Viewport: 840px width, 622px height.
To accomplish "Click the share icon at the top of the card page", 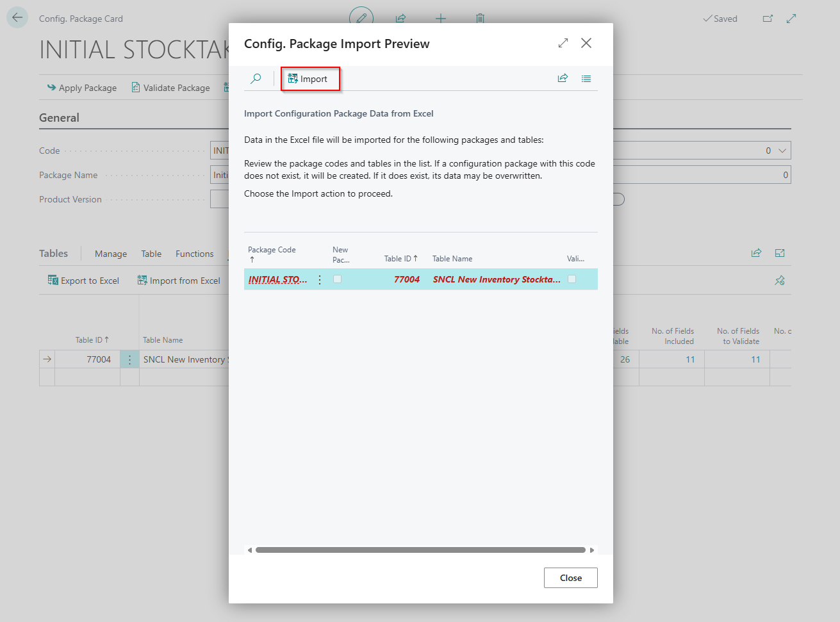I will coord(400,19).
